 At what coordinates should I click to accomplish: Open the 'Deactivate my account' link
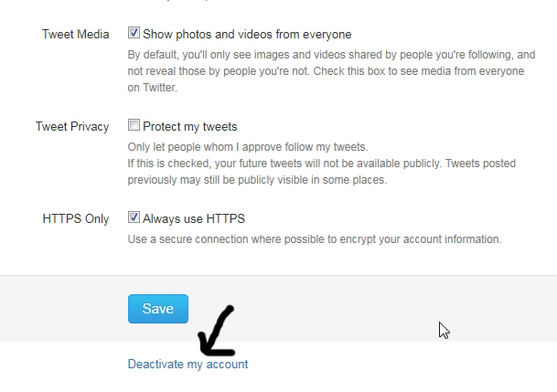[x=187, y=364]
